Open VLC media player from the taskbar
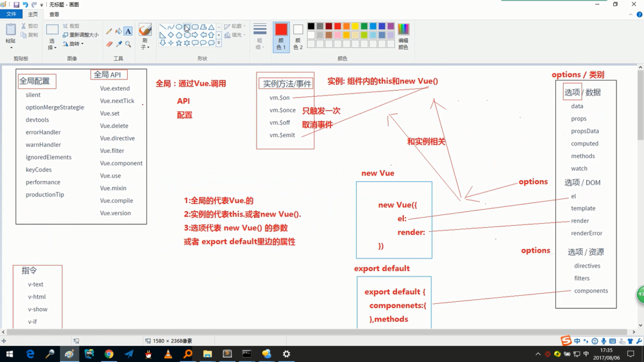Screen dimensions: 644x362 click(168, 354)
